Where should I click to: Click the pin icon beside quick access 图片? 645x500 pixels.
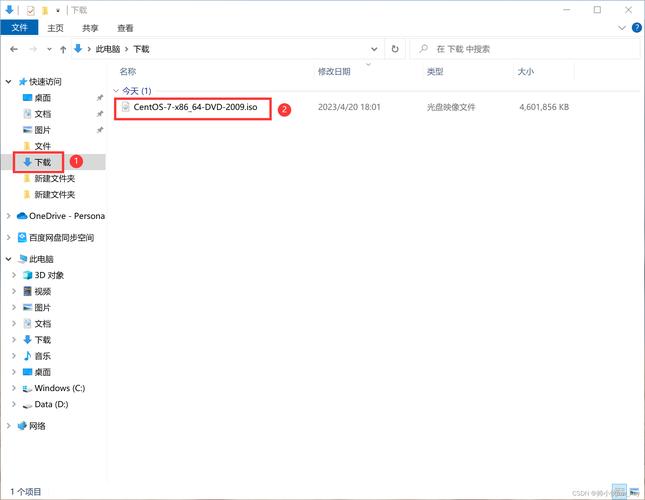(x=100, y=130)
